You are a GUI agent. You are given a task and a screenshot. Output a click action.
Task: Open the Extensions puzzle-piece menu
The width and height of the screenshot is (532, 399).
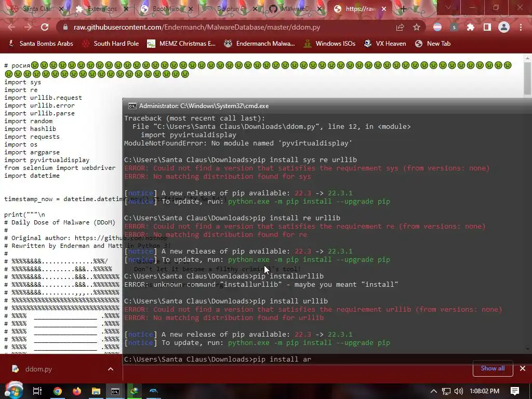pyautogui.click(x=471, y=27)
